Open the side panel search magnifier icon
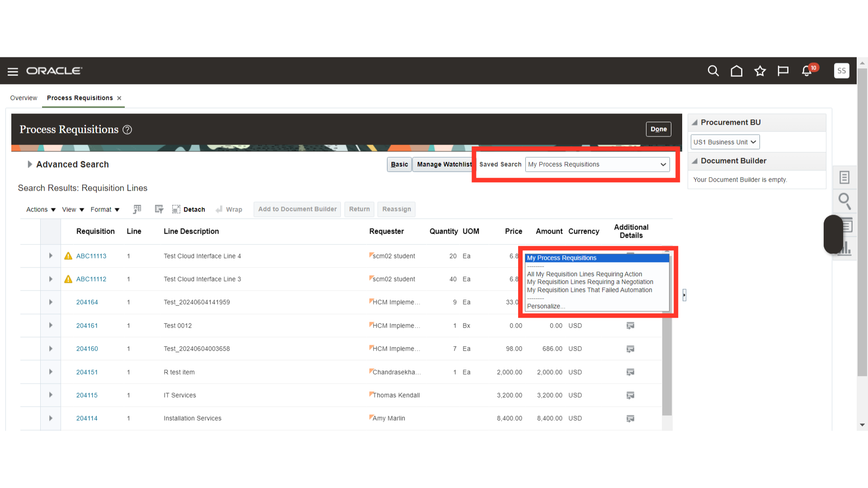 (x=844, y=201)
